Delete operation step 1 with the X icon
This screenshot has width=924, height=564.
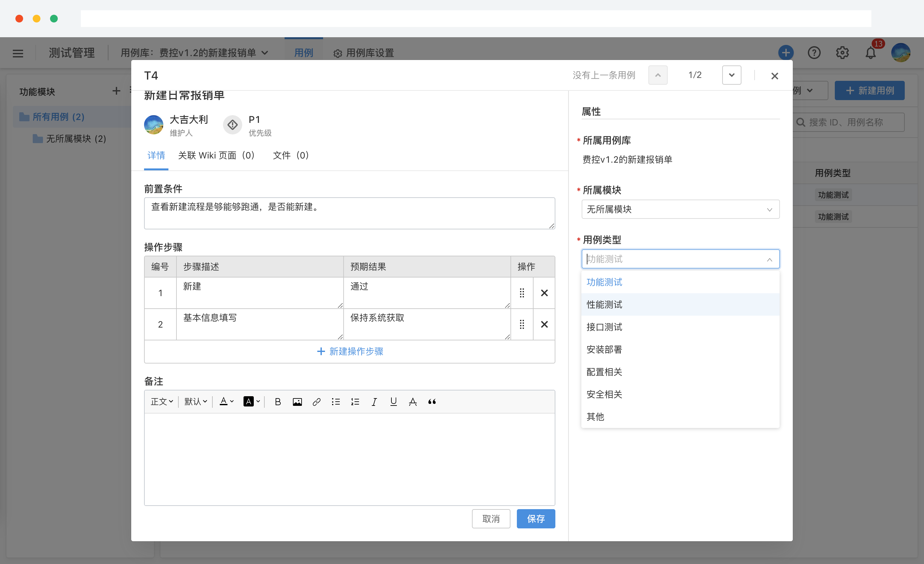click(x=544, y=293)
